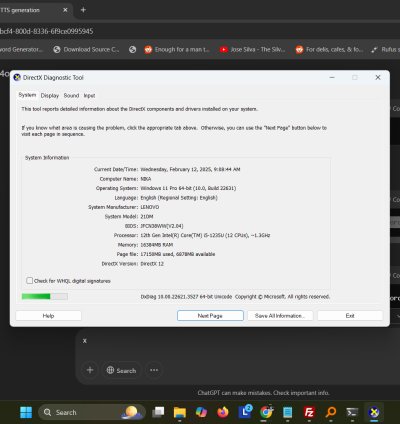Open the blue L app with badge
Image resolution: width=400 pixels, height=424 pixels.
tap(245, 412)
